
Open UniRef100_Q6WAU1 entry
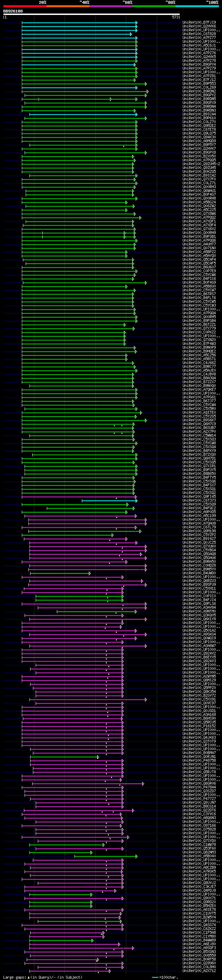coord(199,191)
